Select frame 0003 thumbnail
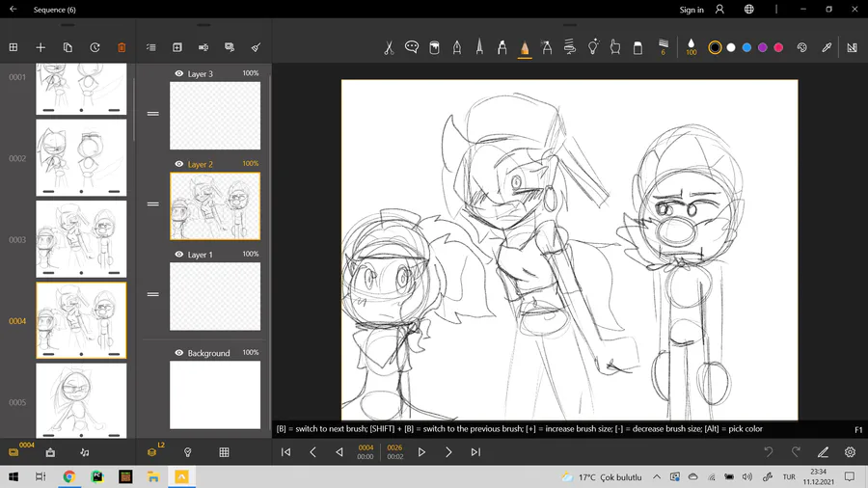This screenshot has width=868, height=488. pos(81,239)
